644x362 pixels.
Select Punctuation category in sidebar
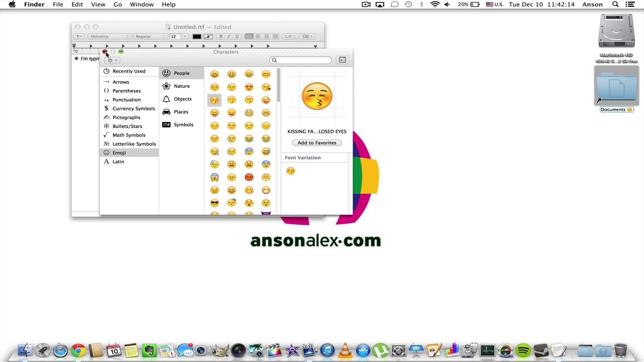129,100
